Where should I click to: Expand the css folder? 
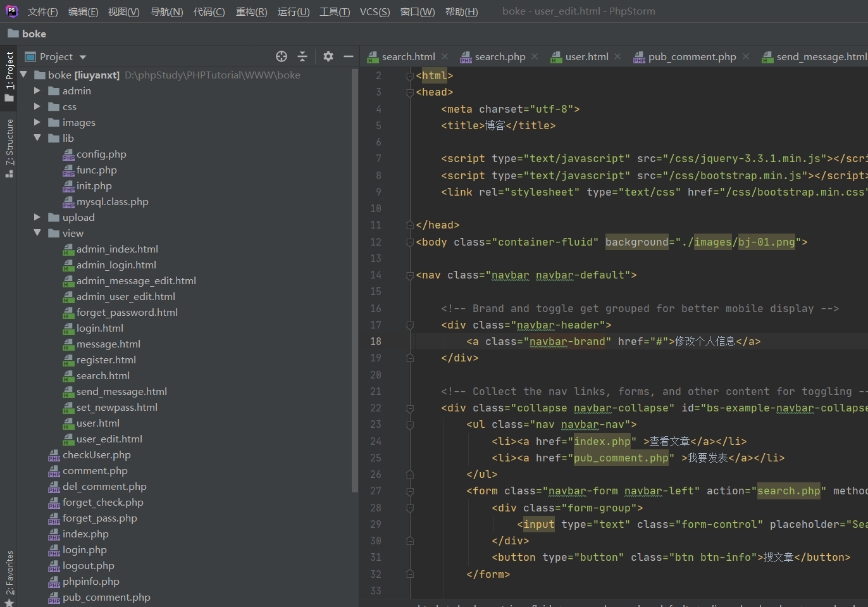click(x=37, y=106)
